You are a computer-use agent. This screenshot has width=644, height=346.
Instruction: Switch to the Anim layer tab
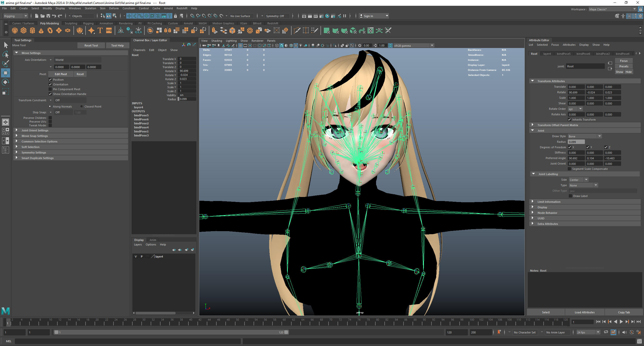pyautogui.click(x=153, y=240)
